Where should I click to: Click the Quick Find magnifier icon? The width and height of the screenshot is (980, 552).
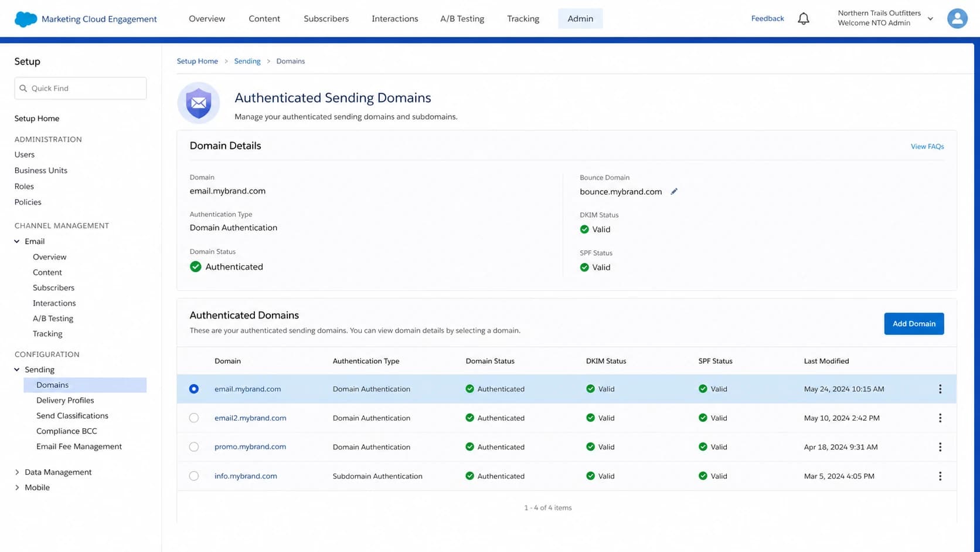tap(23, 89)
